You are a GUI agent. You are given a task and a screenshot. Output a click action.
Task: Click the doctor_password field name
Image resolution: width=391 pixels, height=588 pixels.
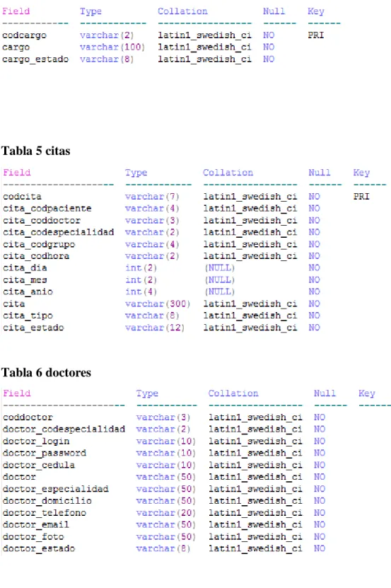(x=45, y=453)
